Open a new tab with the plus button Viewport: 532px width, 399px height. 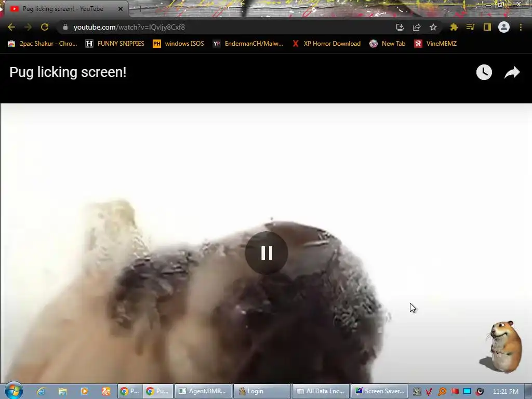coord(140,9)
